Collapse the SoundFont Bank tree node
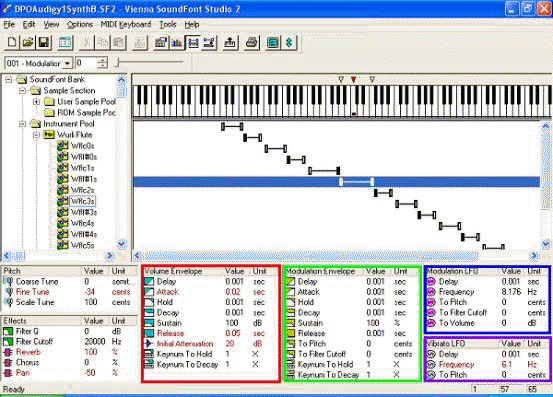 (x=8, y=80)
